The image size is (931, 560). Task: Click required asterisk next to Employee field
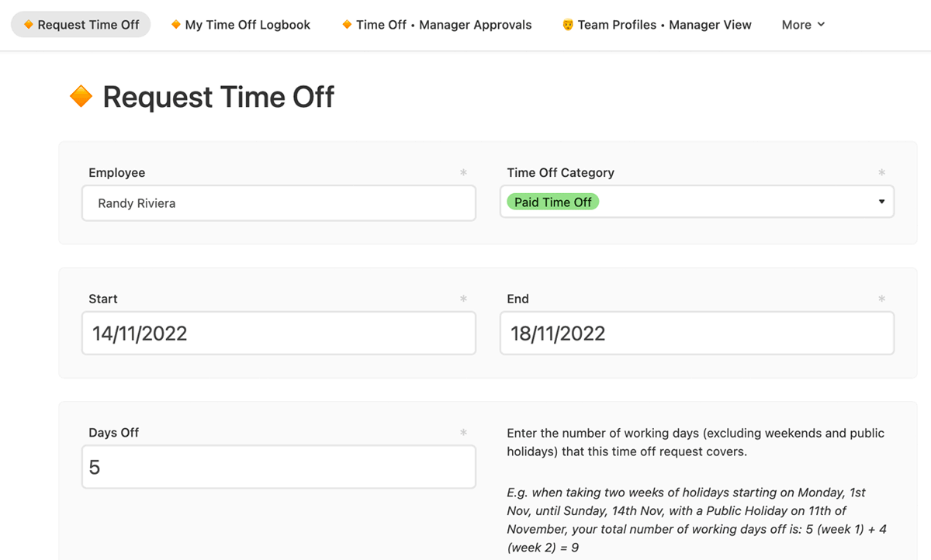(x=463, y=173)
